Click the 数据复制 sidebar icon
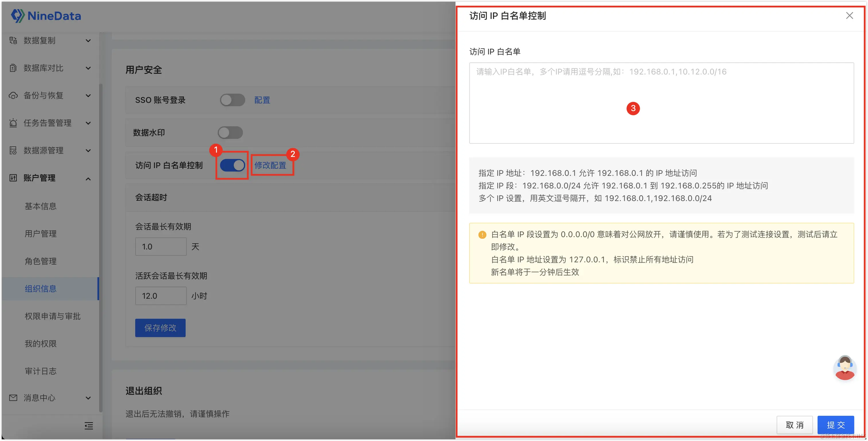868x441 pixels. pos(13,40)
